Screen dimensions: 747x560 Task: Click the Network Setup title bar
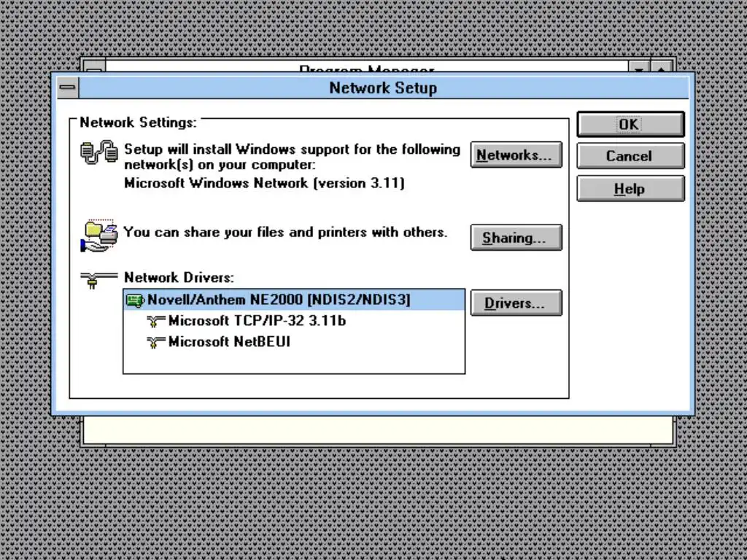(384, 87)
